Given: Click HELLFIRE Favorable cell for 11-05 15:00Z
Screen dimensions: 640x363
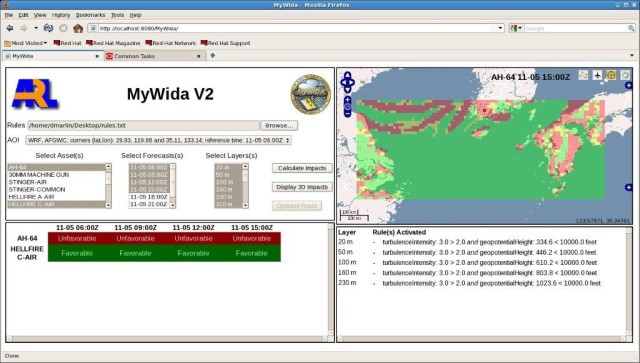Looking at the screenshot, I should (x=251, y=253).
